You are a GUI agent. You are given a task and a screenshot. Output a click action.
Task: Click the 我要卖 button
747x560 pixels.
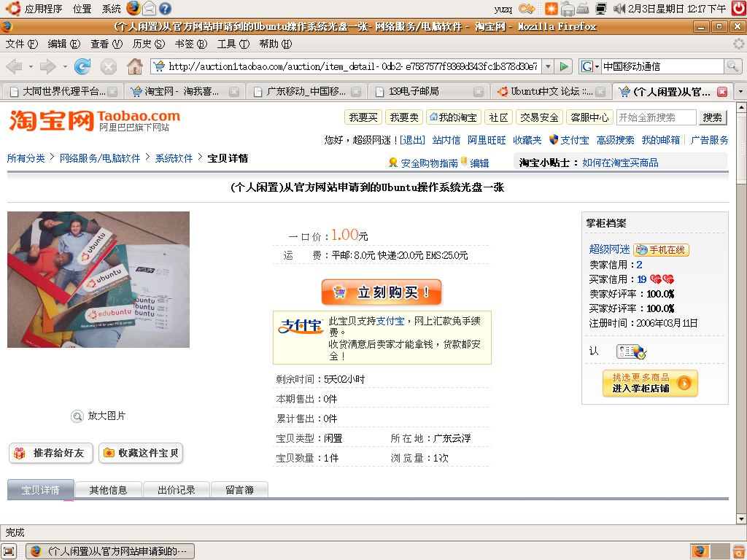404,117
